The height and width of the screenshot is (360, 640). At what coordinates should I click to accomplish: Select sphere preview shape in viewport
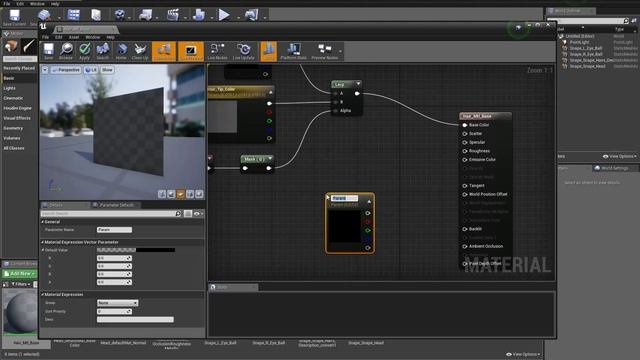(x=171, y=194)
